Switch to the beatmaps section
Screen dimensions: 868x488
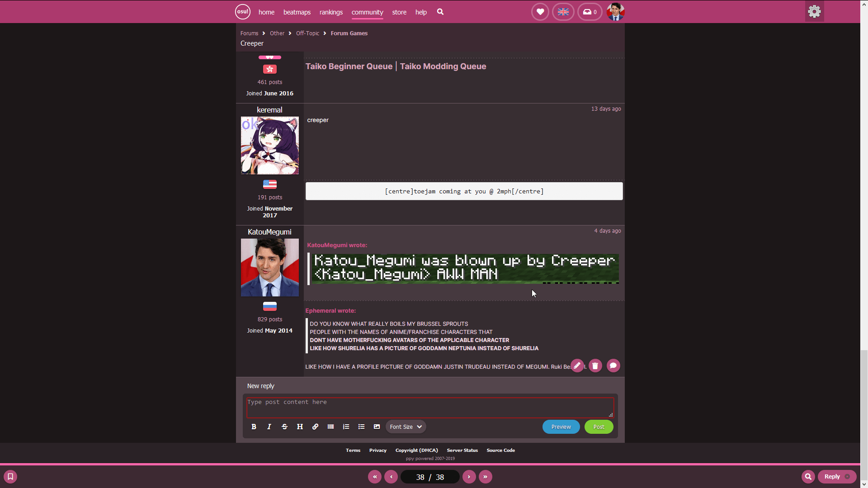click(297, 12)
